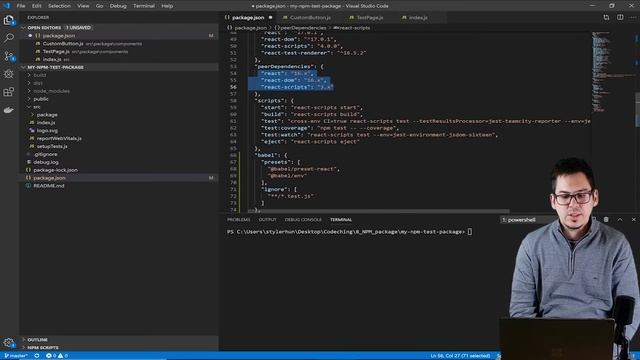
Task: Collapse the Open Editors section
Action: (x=24, y=28)
